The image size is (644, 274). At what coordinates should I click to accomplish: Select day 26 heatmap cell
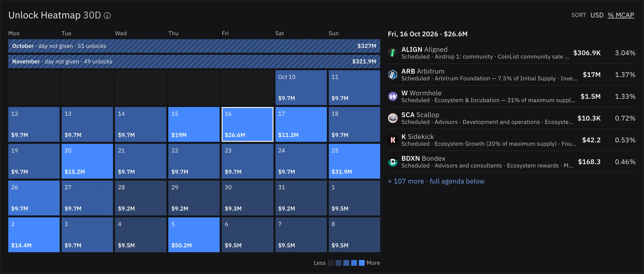(34, 198)
